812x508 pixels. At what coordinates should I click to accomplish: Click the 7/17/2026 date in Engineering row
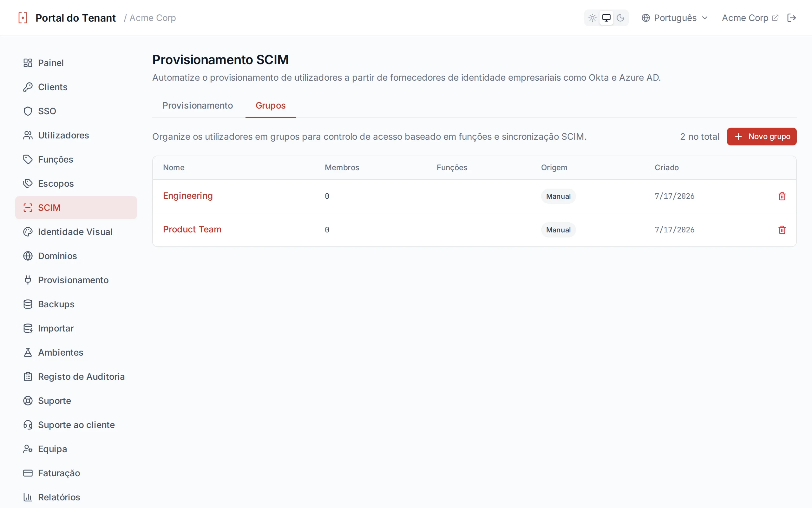click(674, 196)
